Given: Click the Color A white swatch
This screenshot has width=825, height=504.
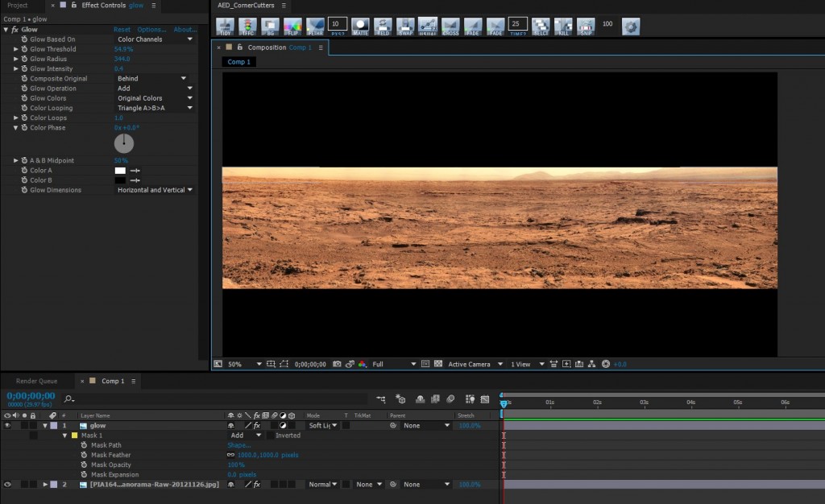Looking at the screenshot, I should [x=120, y=171].
